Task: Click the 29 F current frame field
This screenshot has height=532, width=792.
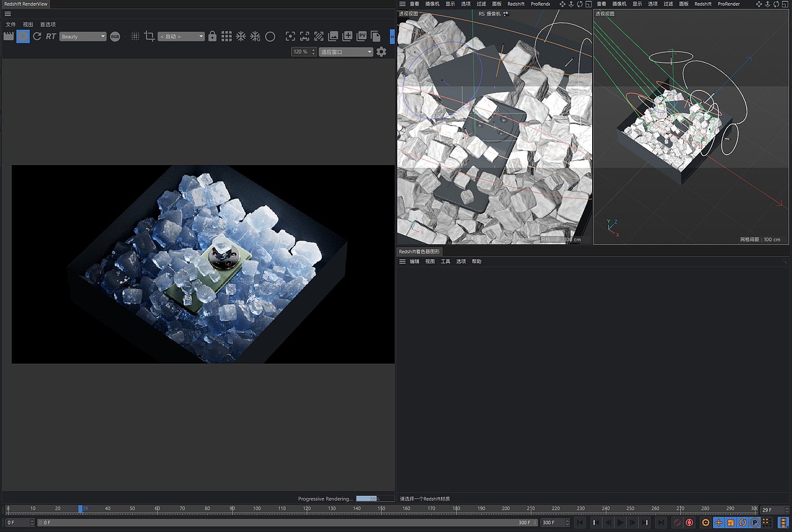Action: 775,510
